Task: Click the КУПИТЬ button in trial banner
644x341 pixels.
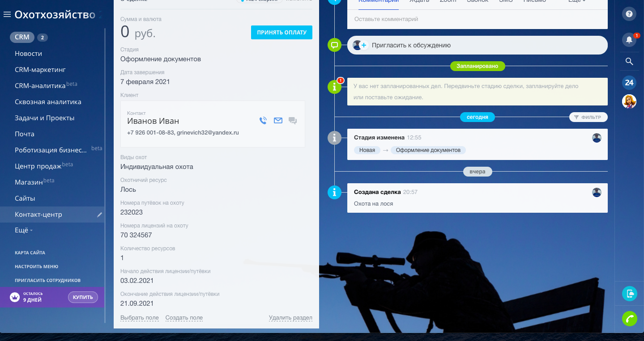Action: [83, 297]
